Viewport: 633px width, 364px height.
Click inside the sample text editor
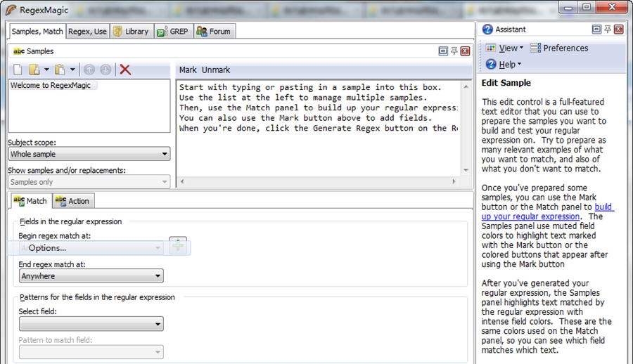318,128
